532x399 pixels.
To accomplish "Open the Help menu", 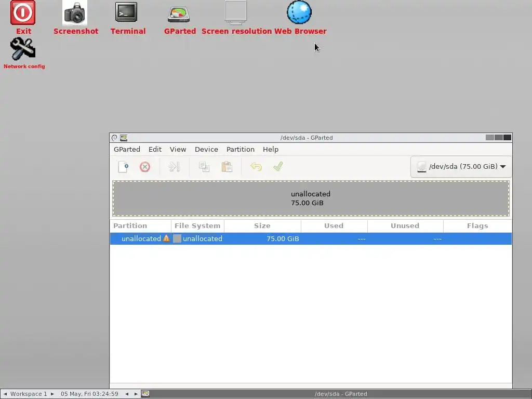I will (270, 149).
